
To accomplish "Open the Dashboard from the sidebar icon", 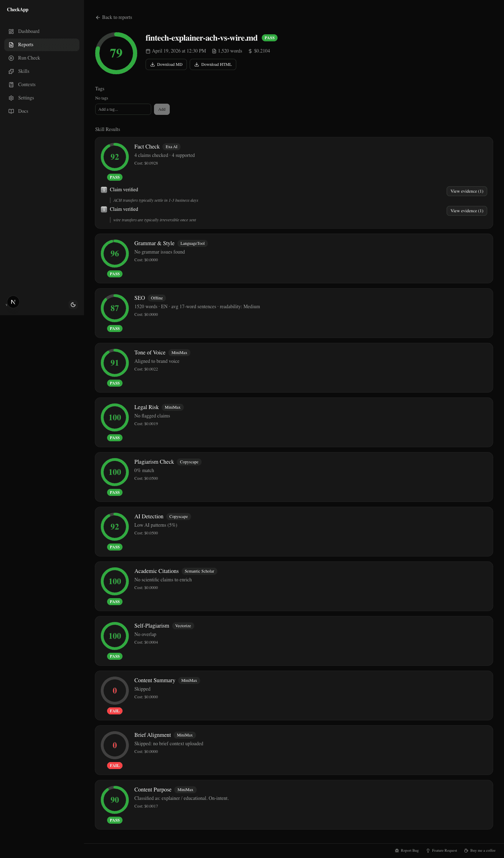I will (11, 31).
